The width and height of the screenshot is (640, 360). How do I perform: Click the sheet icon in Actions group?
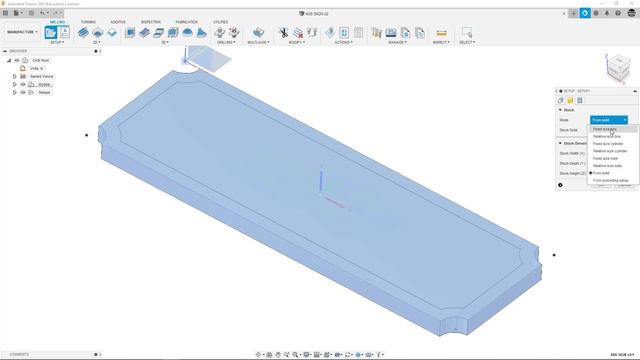(358, 32)
